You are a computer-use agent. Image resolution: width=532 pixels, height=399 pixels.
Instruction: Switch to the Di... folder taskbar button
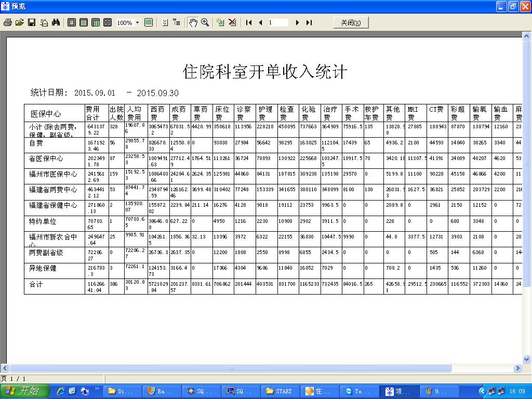click(122, 391)
